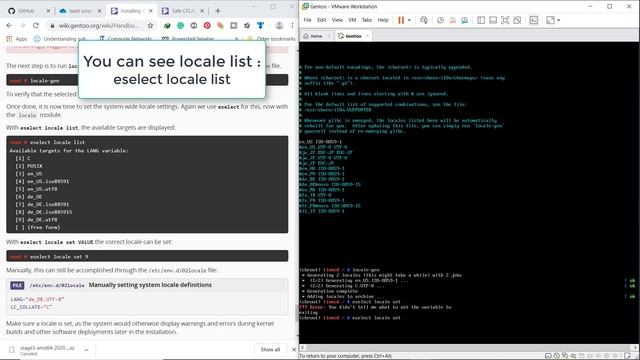Click the wiki.gentoo.org address bar
Screen dimensions: 640x360
pos(98,25)
